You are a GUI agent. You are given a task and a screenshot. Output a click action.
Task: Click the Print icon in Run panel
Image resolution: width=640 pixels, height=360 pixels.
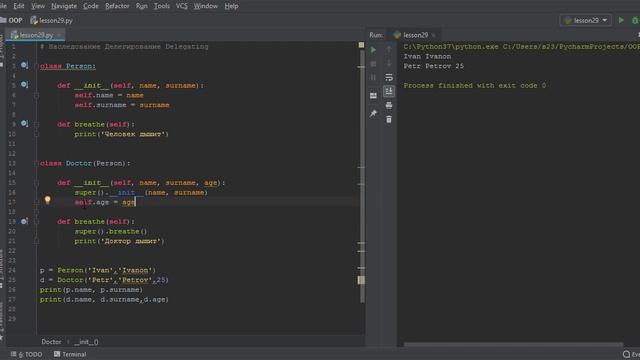(389, 105)
